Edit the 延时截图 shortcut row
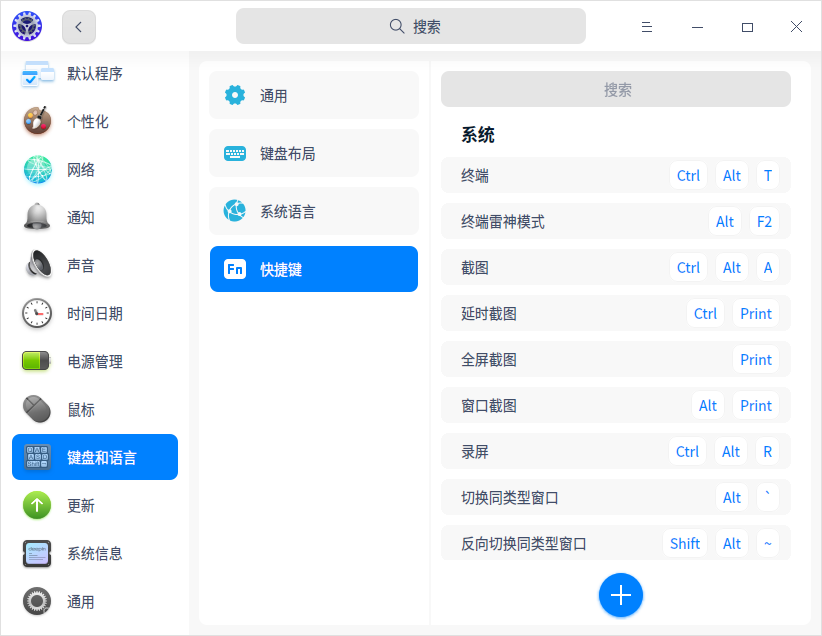 [615, 314]
